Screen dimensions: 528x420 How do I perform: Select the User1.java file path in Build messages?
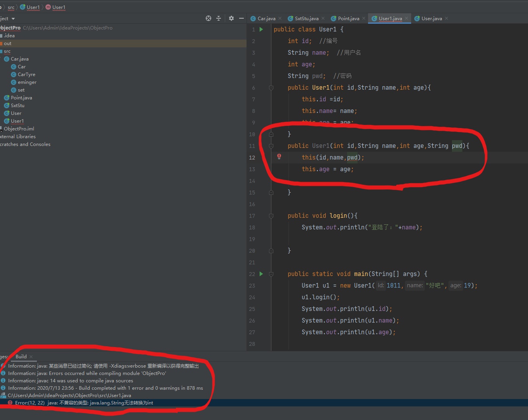(x=69, y=396)
